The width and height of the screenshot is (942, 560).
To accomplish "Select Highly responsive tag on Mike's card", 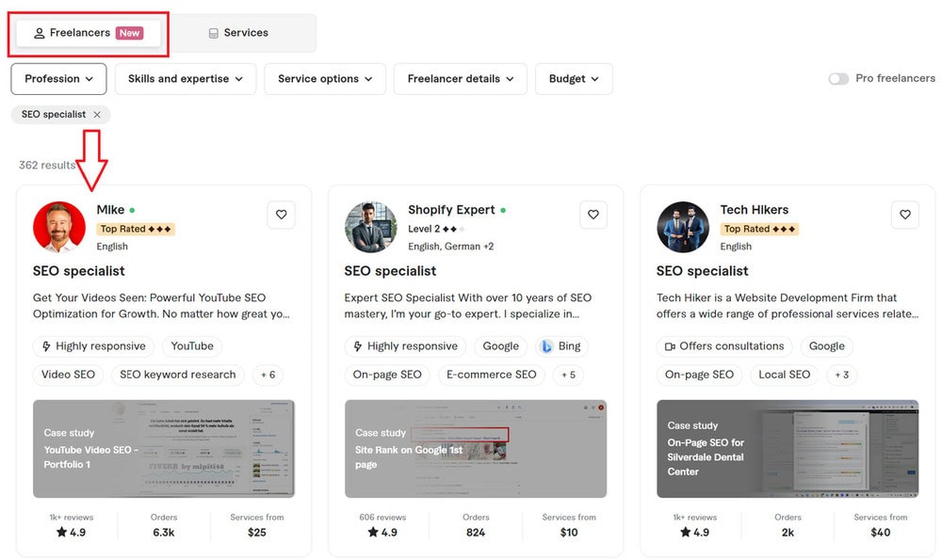I will [x=93, y=346].
